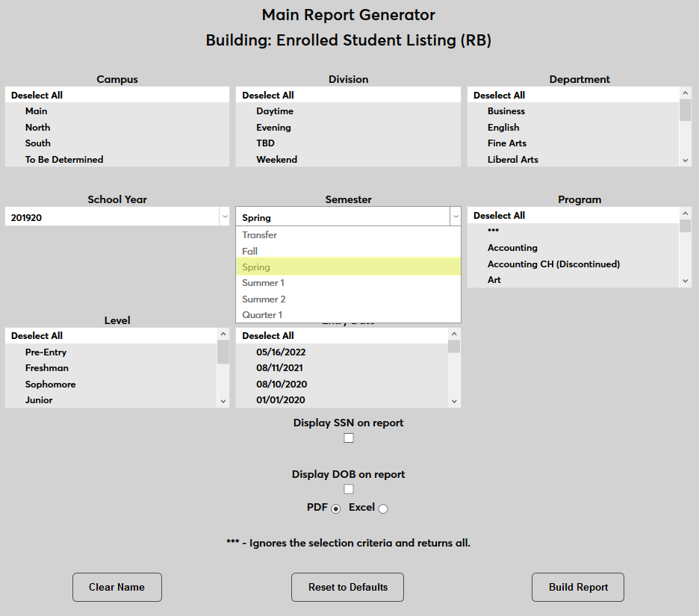699x616 pixels.
Task: Select Accounting in the Program list
Action: pyautogui.click(x=512, y=247)
